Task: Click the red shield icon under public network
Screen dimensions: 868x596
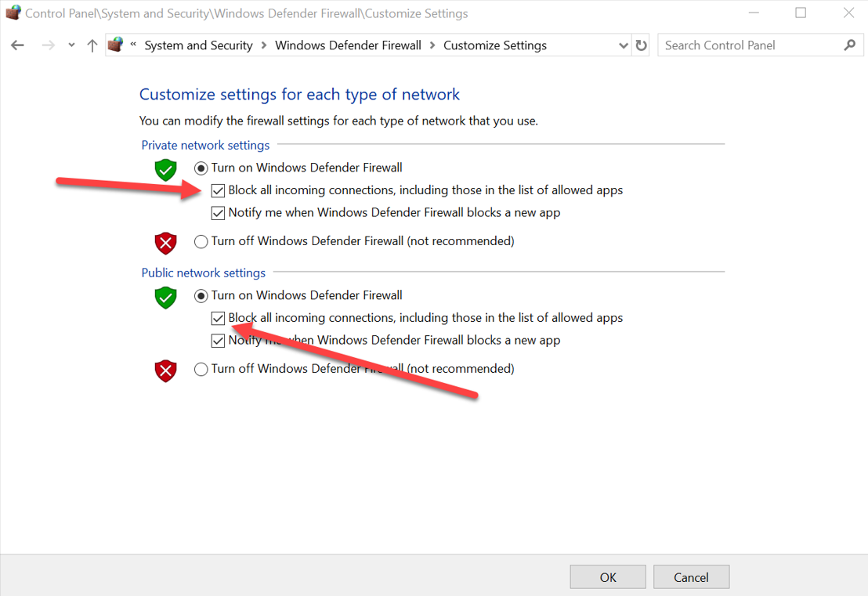Action: [165, 370]
